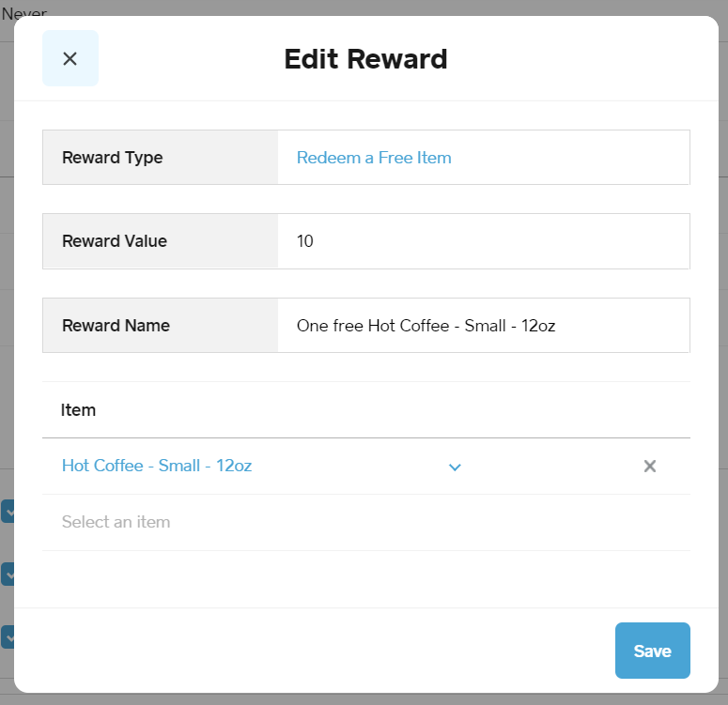This screenshot has width=728, height=705.
Task: Focus the Reward Value field showing 10
Action: point(483,241)
